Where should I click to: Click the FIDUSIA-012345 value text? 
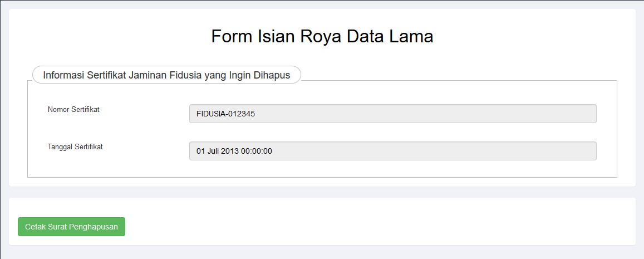pyautogui.click(x=226, y=114)
